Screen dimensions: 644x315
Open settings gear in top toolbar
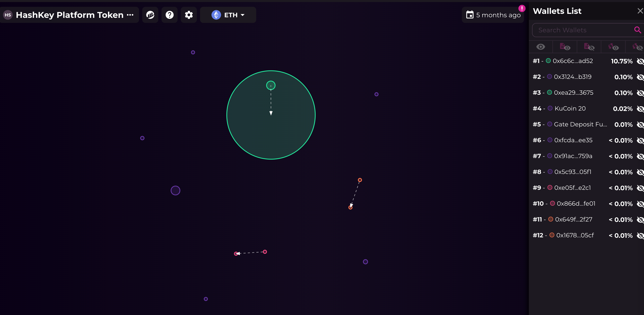(x=189, y=15)
